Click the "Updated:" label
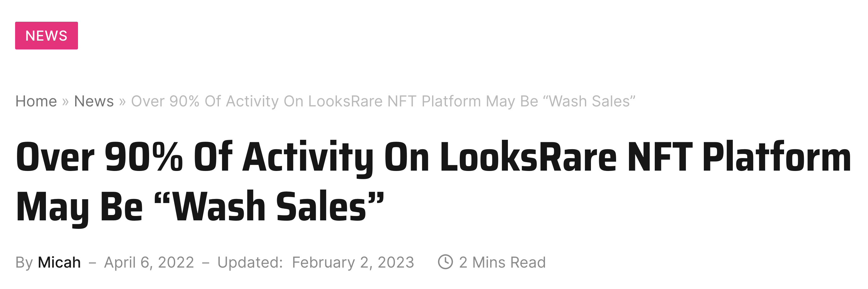This screenshot has width=868, height=289. coord(250,262)
